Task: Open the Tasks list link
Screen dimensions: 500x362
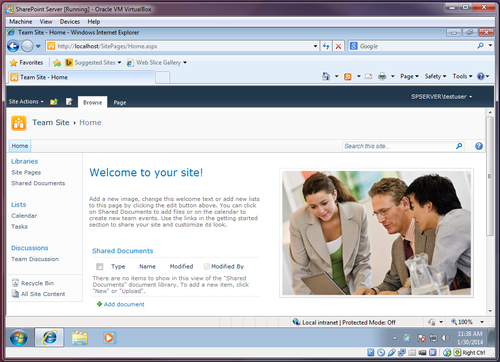Action: (x=19, y=226)
